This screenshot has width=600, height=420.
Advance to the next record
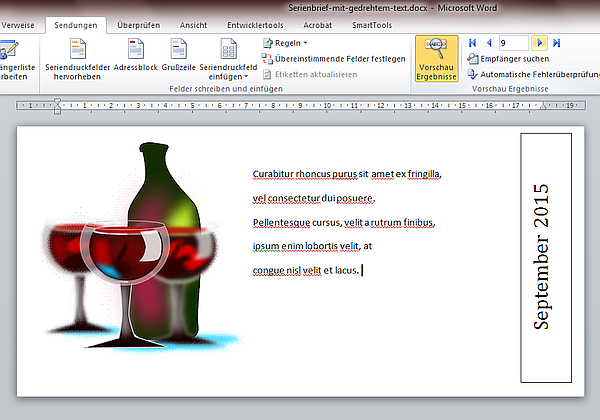(540, 43)
